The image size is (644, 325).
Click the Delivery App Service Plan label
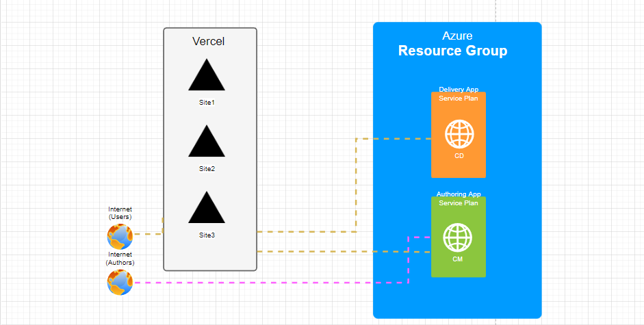click(x=459, y=94)
